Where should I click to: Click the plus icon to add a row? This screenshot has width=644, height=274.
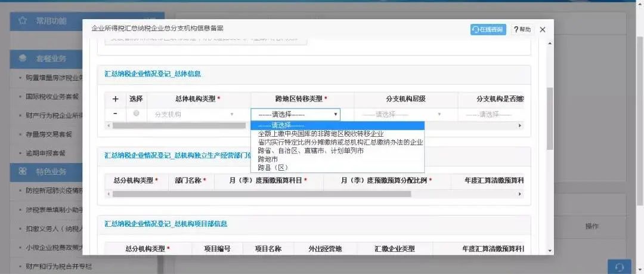point(115,99)
